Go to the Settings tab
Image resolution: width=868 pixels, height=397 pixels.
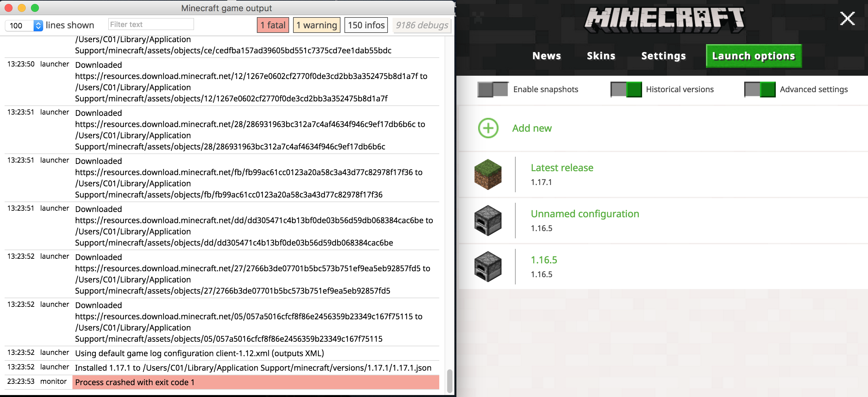pyautogui.click(x=663, y=56)
